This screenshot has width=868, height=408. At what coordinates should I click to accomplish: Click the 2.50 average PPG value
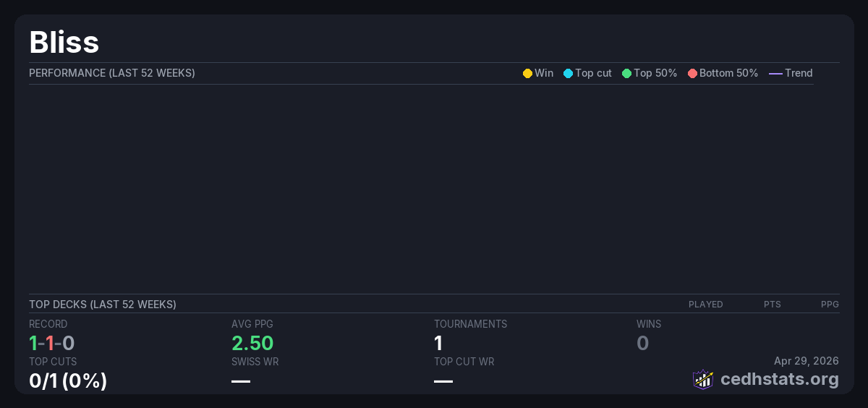(x=252, y=343)
